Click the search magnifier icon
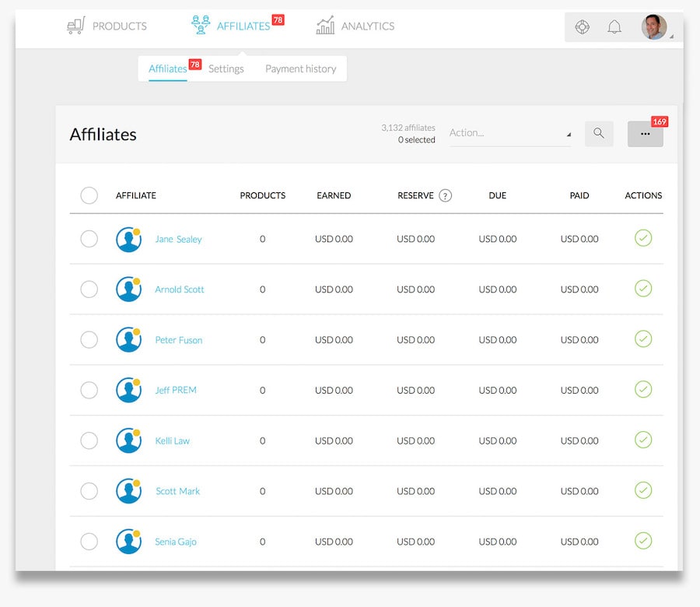Image resolution: width=700 pixels, height=607 pixels. click(x=598, y=133)
